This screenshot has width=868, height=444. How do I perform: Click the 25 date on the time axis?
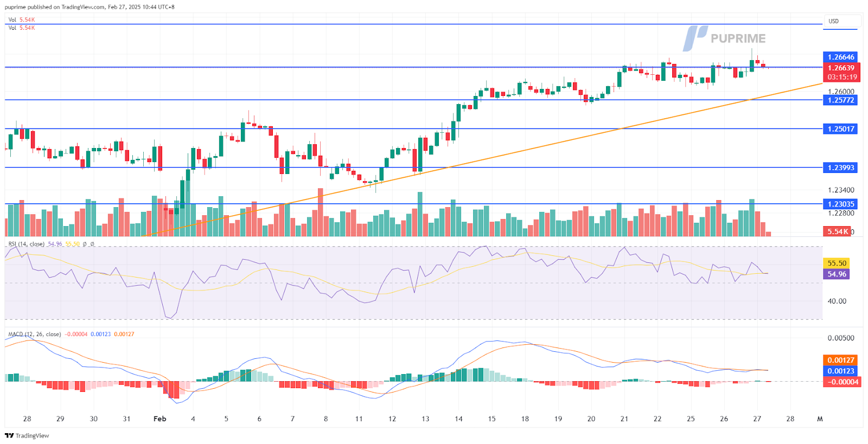(x=691, y=419)
